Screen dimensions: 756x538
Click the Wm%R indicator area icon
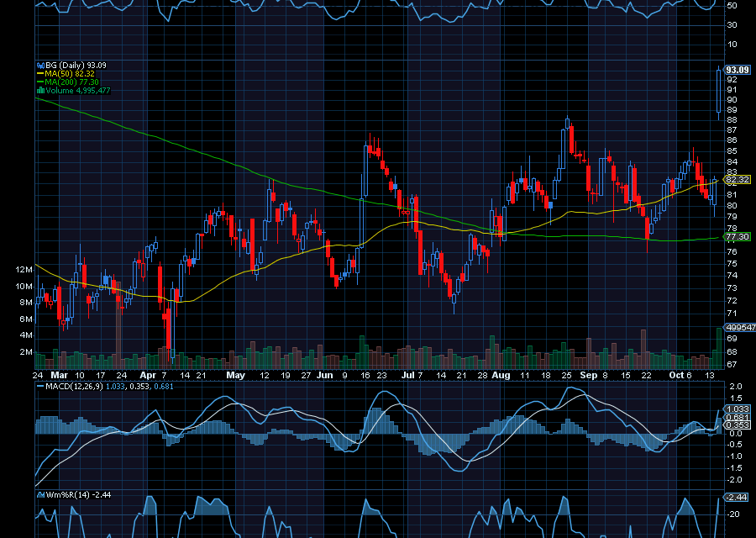39,495
